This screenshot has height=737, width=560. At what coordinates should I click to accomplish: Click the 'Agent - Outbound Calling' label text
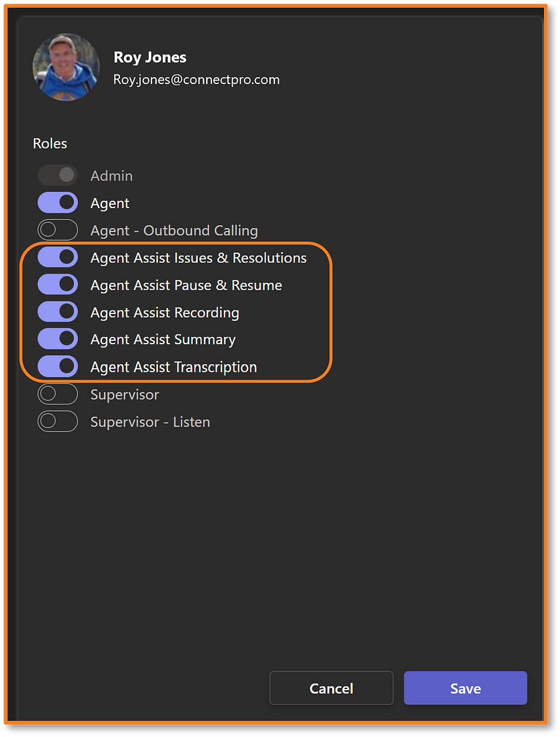[174, 230]
